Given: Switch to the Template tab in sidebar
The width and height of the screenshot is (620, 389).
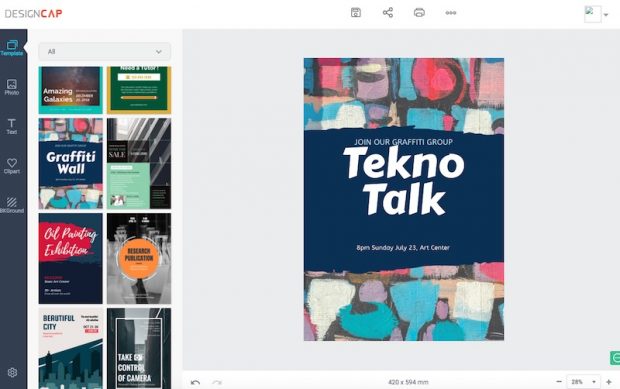Looking at the screenshot, I should tap(12, 48).
